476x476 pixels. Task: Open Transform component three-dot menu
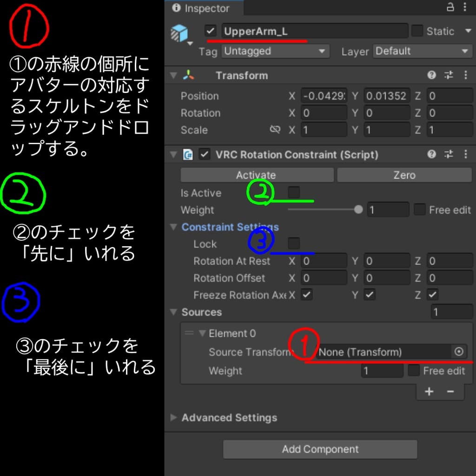pyautogui.click(x=465, y=75)
